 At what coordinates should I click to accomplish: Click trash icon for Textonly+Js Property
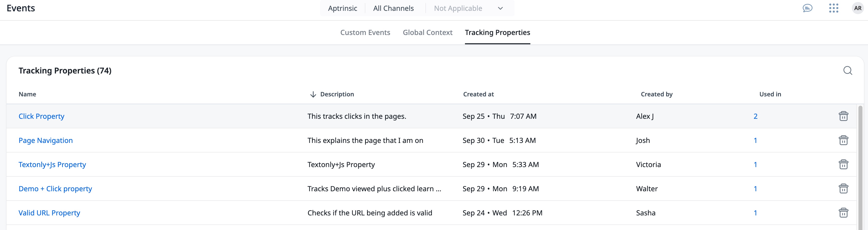tap(843, 165)
